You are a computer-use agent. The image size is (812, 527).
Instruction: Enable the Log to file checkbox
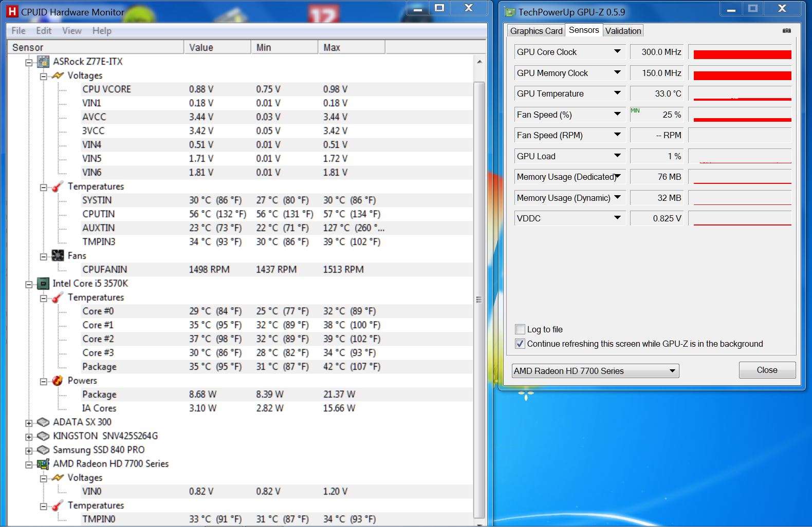[x=520, y=329]
